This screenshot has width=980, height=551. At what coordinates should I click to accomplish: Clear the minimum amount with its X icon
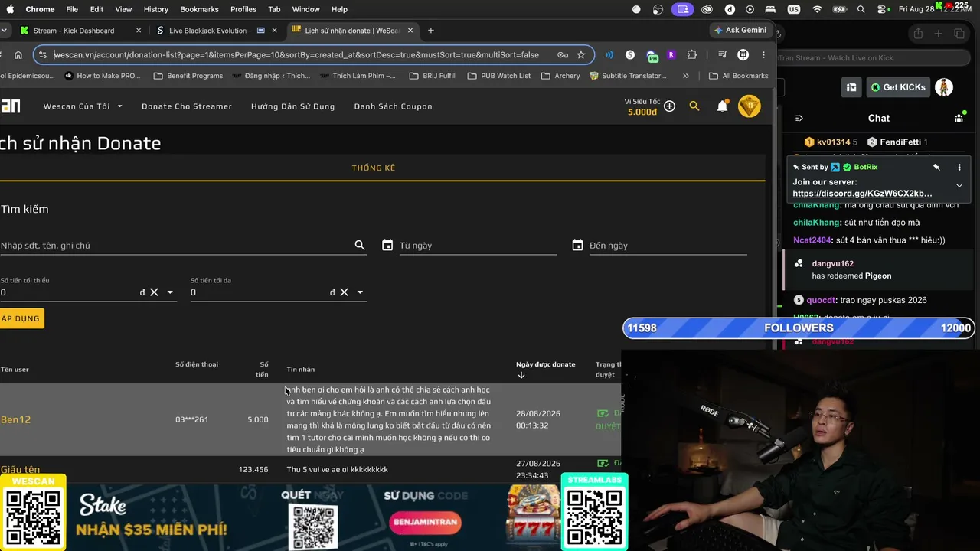[154, 292]
